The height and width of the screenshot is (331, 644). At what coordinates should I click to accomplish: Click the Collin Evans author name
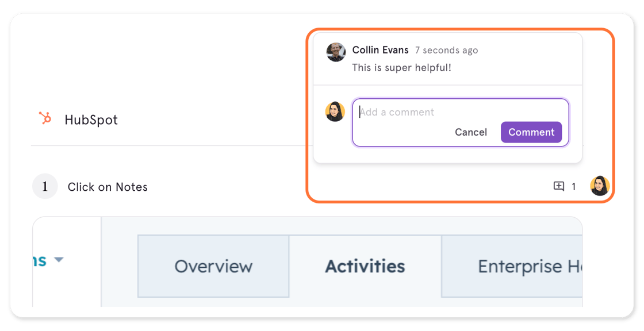point(380,50)
